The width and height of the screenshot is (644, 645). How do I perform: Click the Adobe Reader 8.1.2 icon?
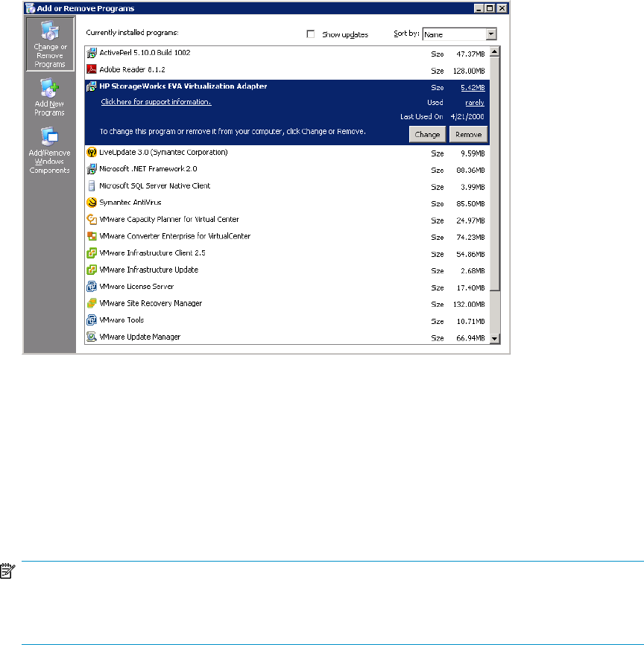92,69
